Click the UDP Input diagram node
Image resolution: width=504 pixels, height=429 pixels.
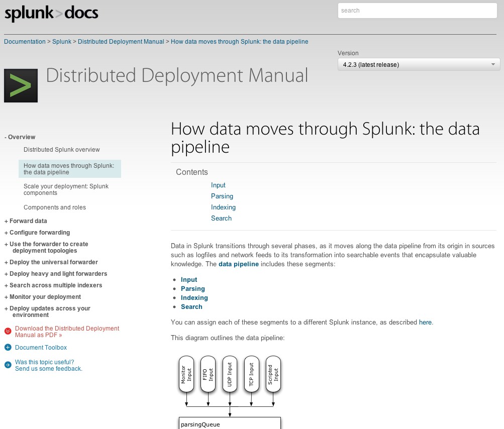pos(230,374)
